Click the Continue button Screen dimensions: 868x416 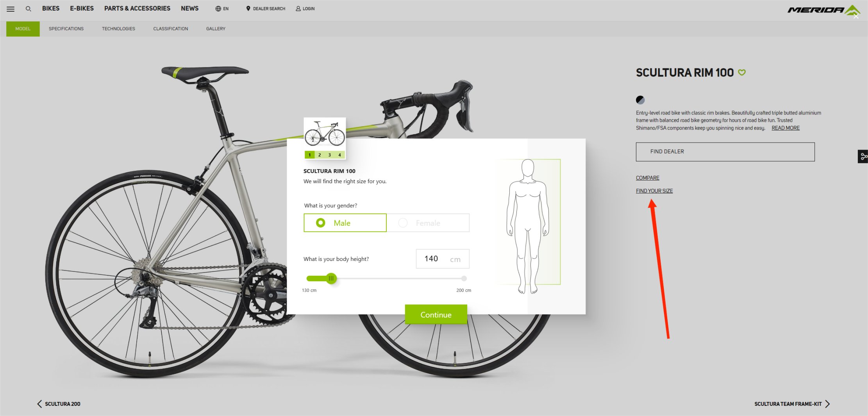click(436, 314)
